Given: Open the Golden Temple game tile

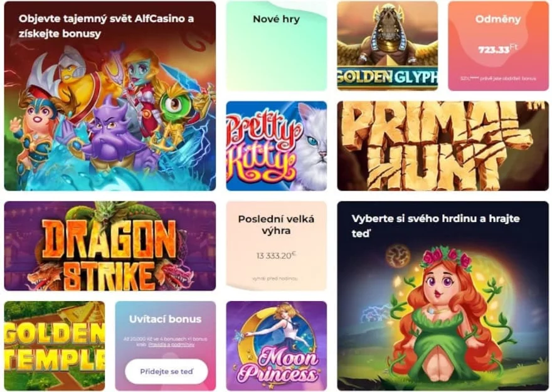Looking at the screenshot, I should click(x=55, y=346).
